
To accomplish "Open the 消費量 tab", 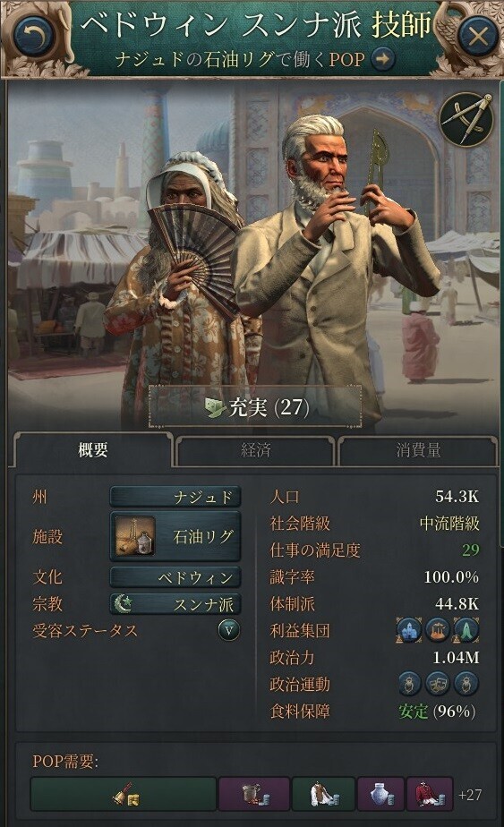I will point(418,450).
